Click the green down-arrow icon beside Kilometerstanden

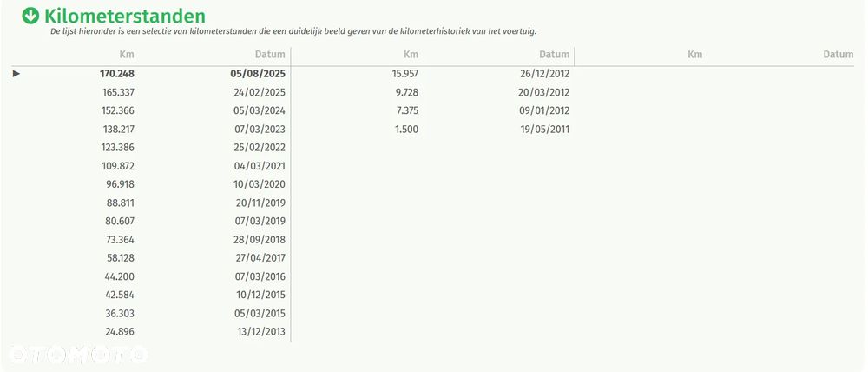[30, 16]
